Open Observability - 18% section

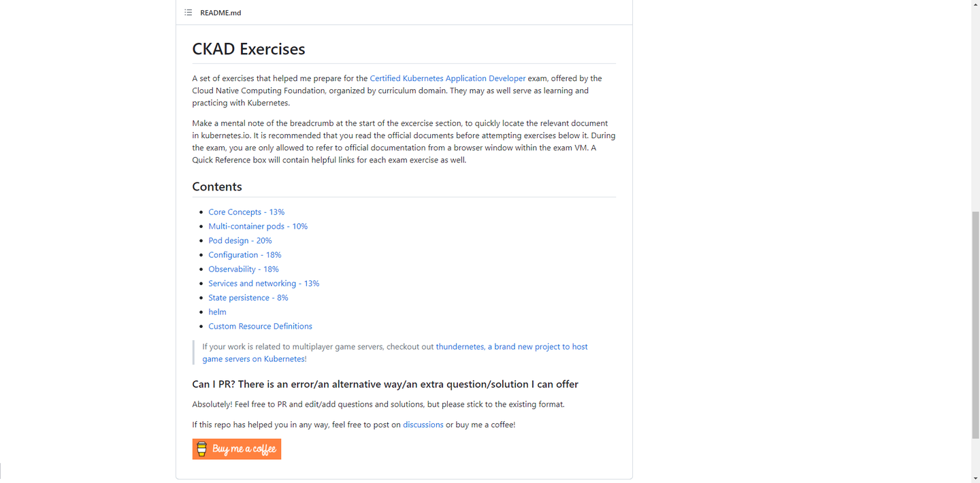click(x=244, y=269)
